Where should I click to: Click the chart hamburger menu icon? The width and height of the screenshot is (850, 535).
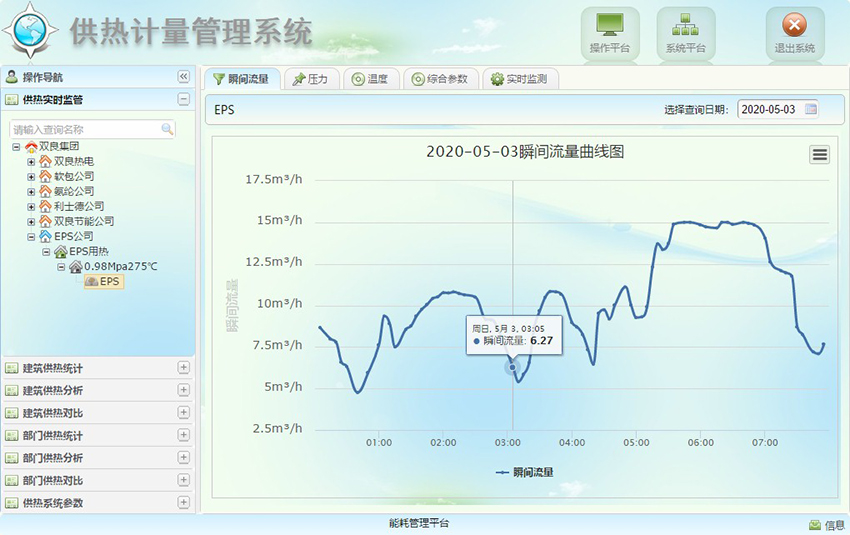point(819,154)
